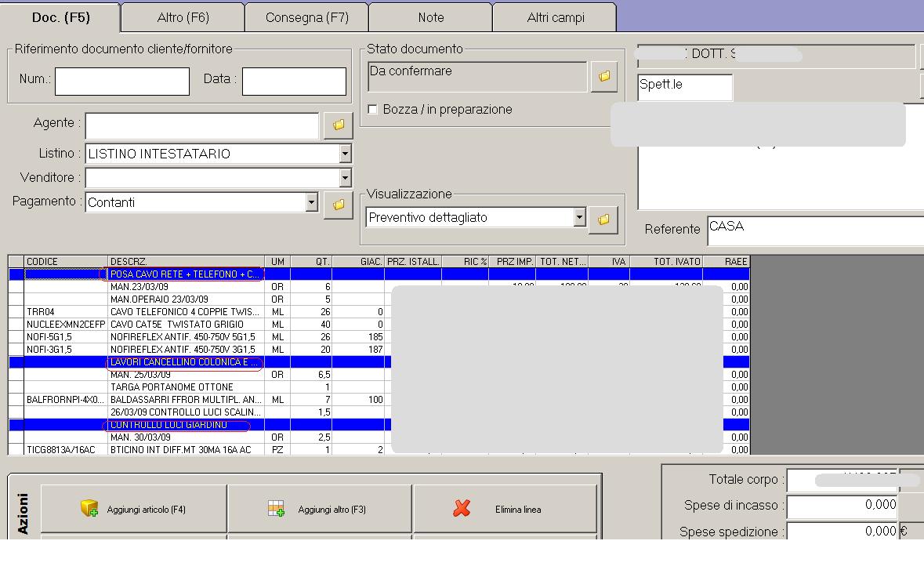Select the LAVORI CANCELLINO COLONICA row
Image resolution: width=924 pixels, height=588 pixels.
point(379,362)
